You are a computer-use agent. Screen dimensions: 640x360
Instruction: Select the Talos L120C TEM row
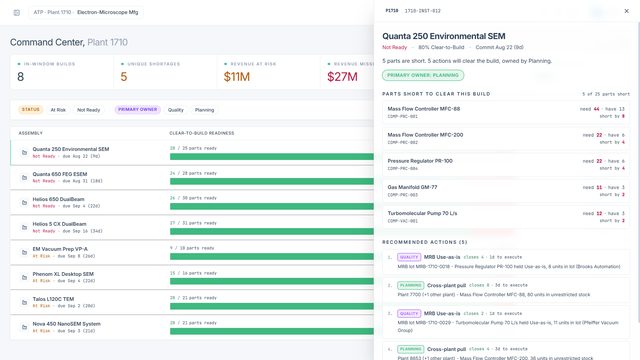click(192, 302)
